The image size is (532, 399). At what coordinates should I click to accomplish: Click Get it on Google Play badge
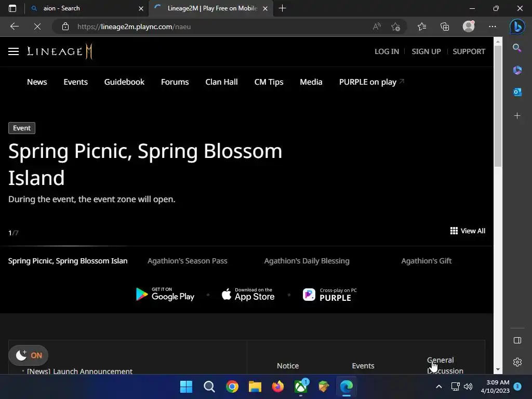click(165, 294)
